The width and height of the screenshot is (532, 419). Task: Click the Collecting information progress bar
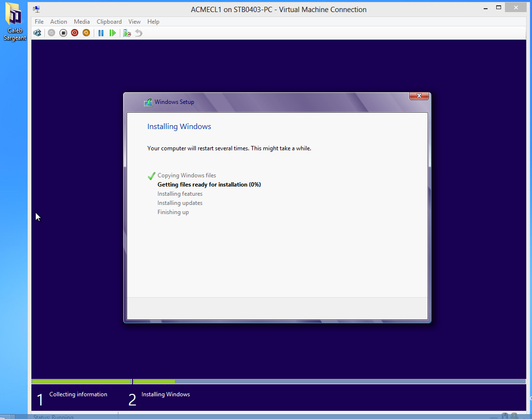click(x=82, y=382)
